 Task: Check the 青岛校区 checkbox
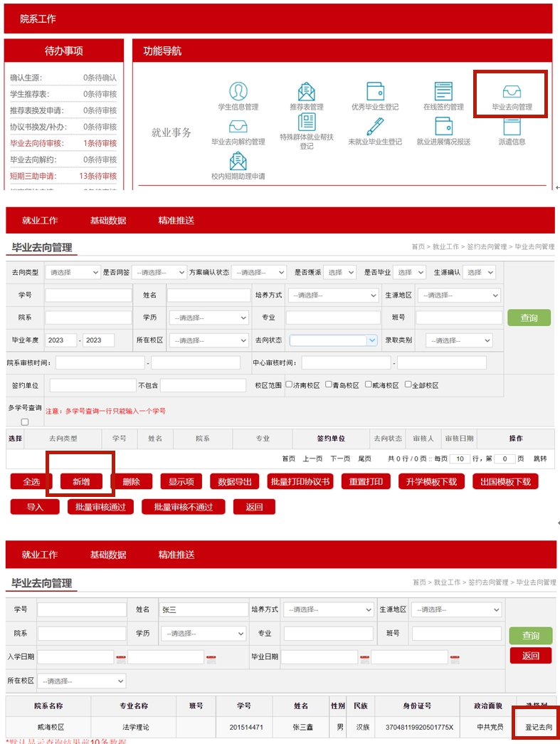click(328, 384)
